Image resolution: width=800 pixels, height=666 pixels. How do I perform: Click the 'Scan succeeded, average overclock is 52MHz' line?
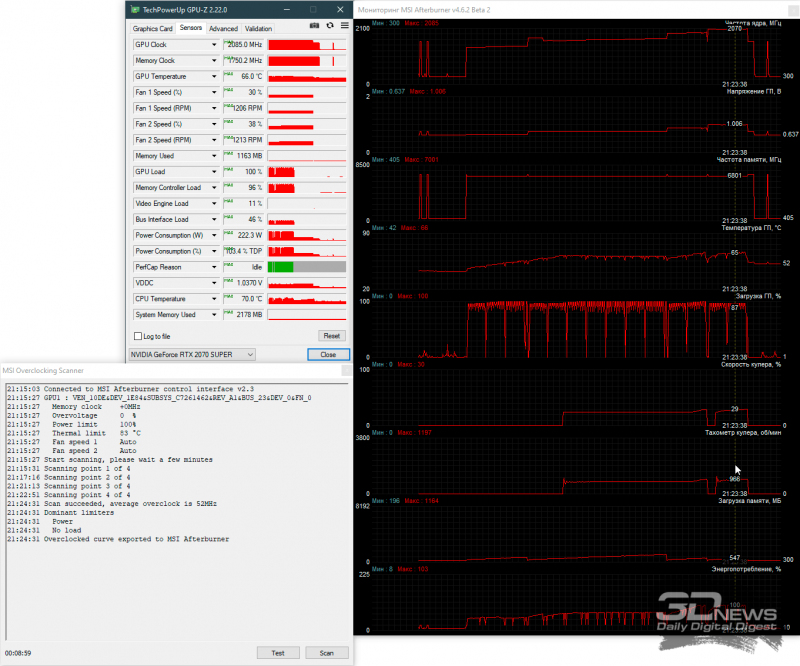[112, 504]
